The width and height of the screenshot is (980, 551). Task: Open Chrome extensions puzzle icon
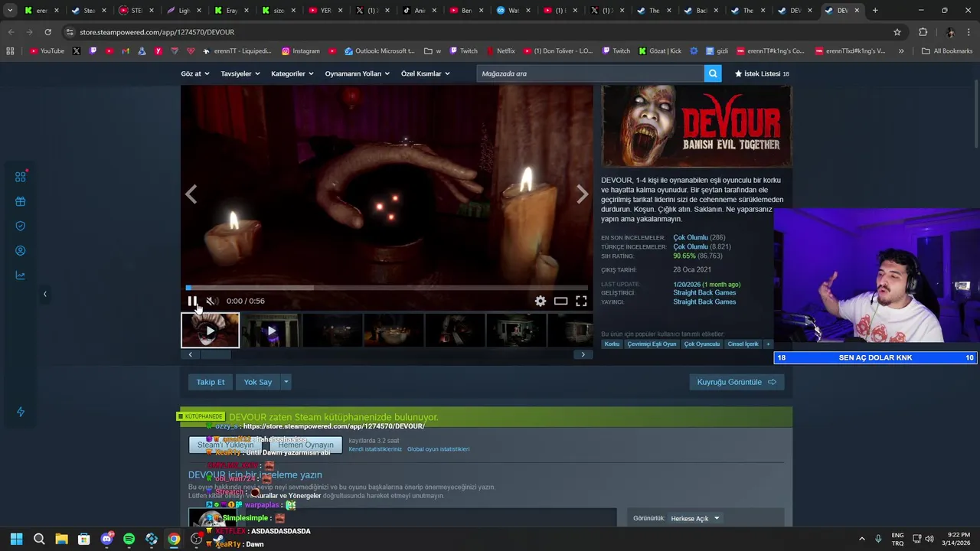(923, 32)
